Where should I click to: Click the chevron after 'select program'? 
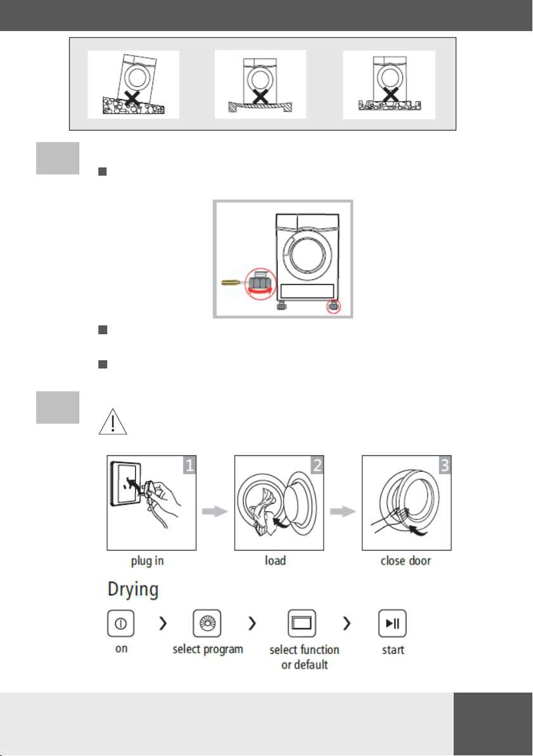point(252,623)
